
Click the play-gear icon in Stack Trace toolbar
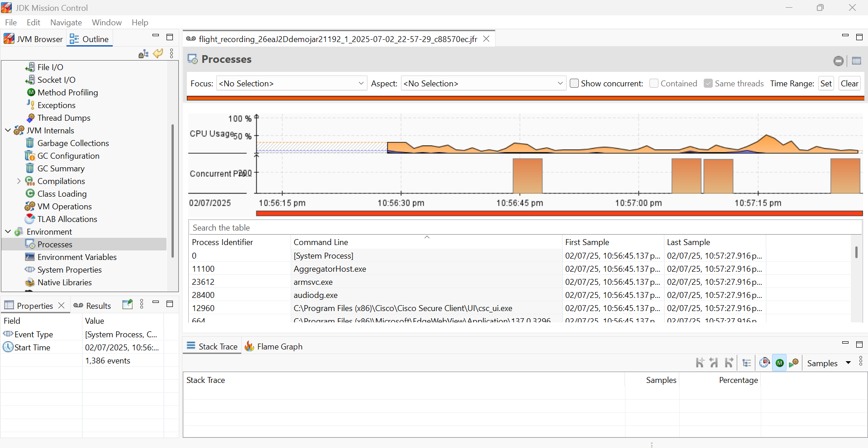click(794, 363)
